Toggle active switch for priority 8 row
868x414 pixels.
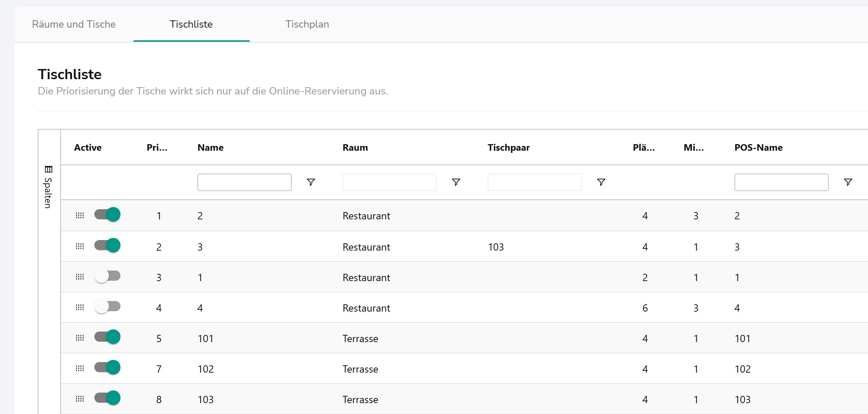[x=107, y=398]
